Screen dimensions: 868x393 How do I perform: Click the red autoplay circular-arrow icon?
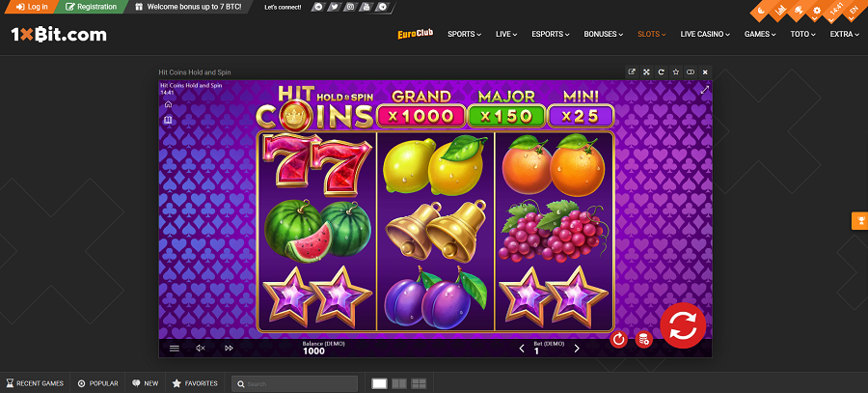coord(618,339)
